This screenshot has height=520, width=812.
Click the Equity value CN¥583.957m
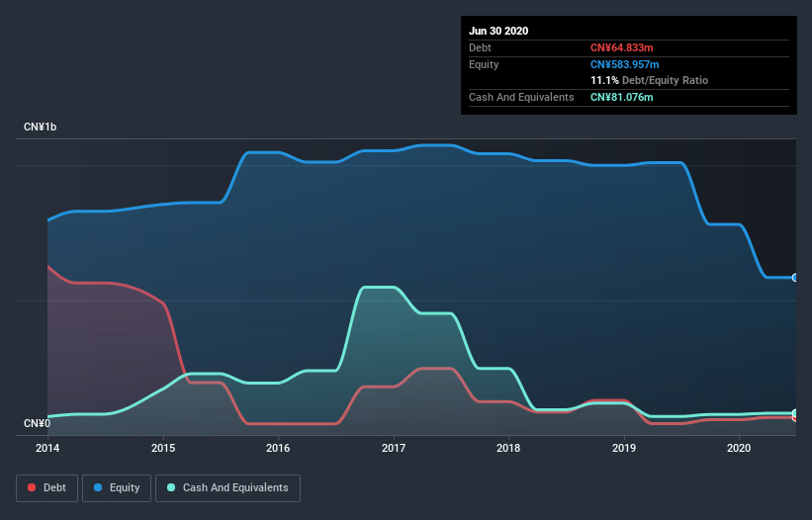[x=624, y=64]
